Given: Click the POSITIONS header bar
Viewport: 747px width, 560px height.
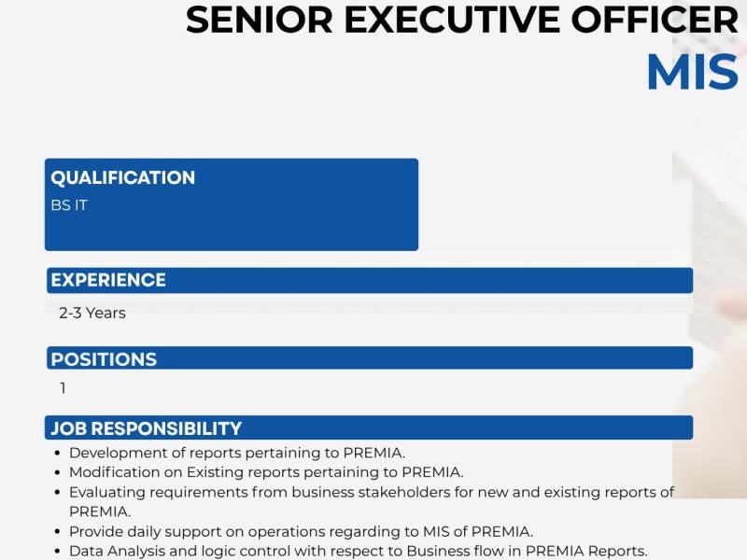Looking at the screenshot, I should click(x=370, y=358).
